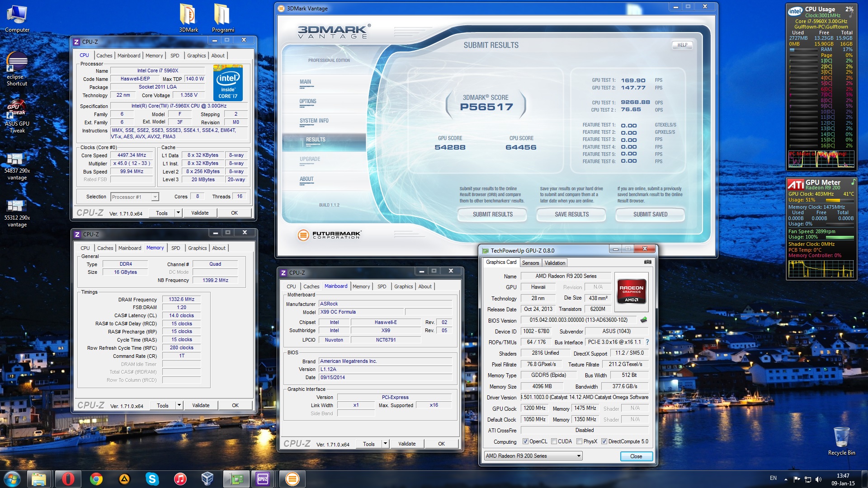This screenshot has height=488, width=868.
Task: Click the SUBMIT RESULTS button
Action: (493, 215)
